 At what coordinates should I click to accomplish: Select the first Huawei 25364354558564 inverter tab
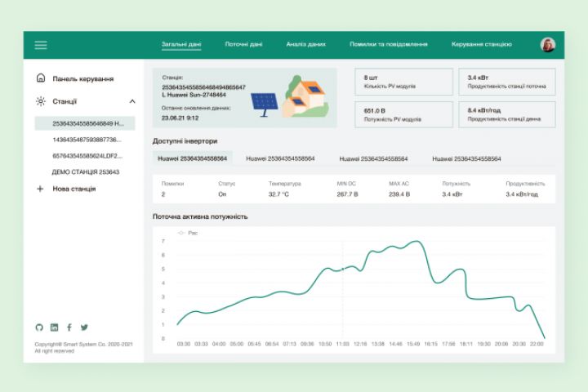[x=193, y=158]
